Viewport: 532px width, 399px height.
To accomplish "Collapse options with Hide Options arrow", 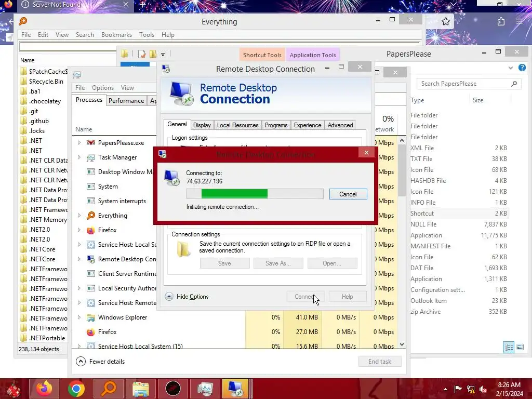I will click(169, 297).
